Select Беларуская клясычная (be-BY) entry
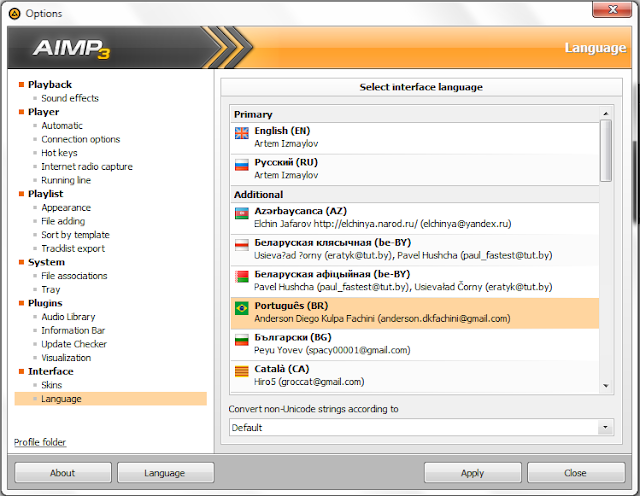This screenshot has width=640, height=496. point(415,250)
